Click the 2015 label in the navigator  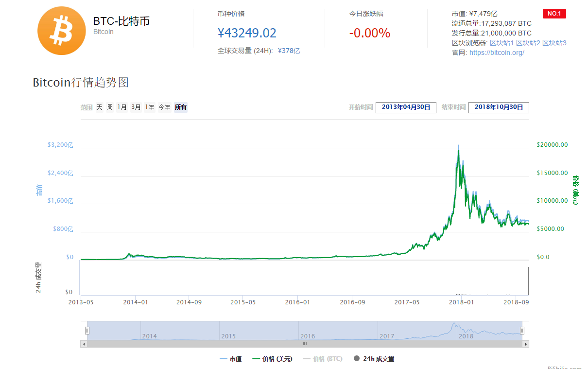point(228,336)
